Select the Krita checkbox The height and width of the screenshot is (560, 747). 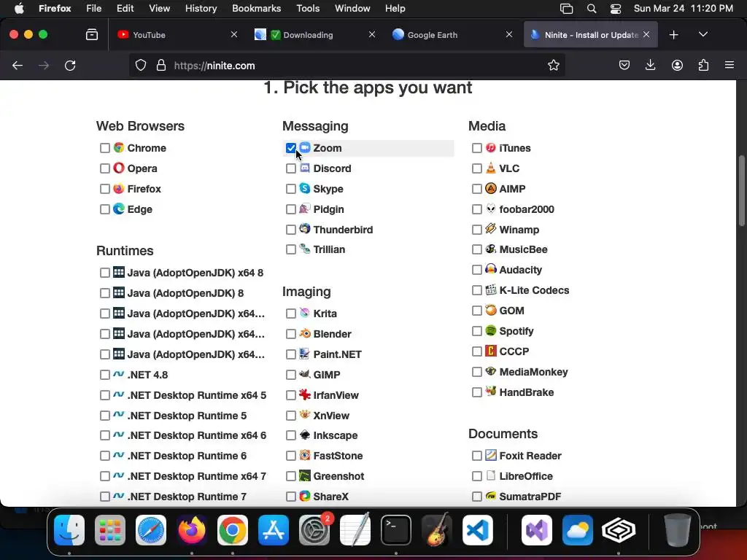click(x=290, y=314)
